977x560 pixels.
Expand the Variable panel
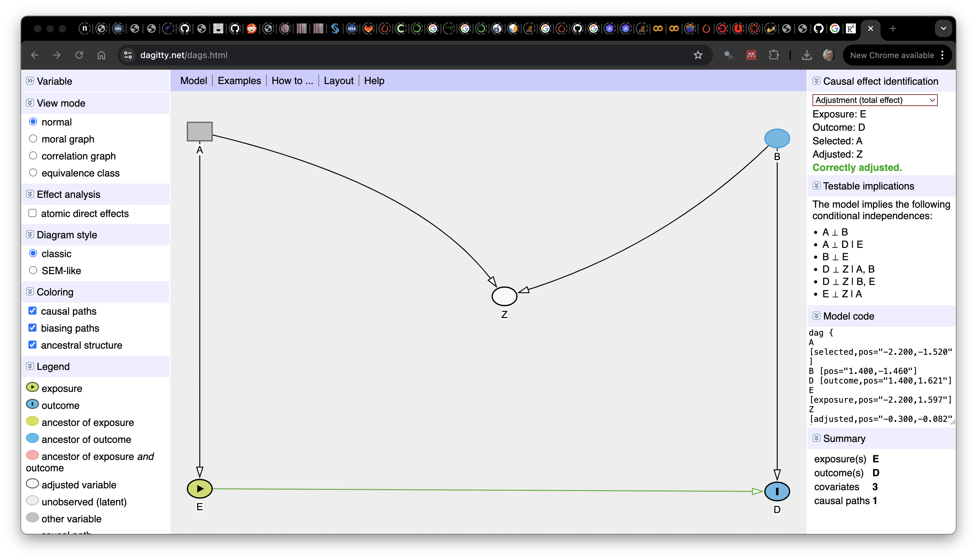tap(30, 81)
